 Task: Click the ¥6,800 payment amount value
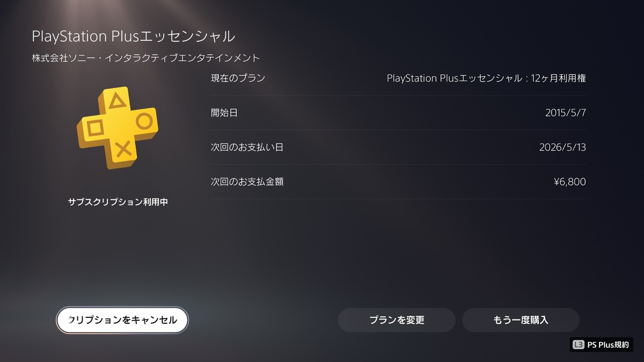tap(569, 182)
